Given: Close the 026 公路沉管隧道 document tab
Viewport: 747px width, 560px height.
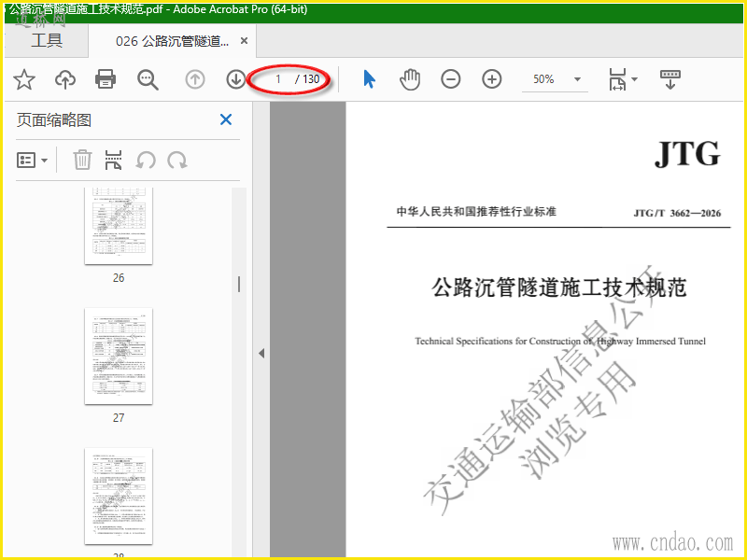Looking at the screenshot, I should (244, 41).
